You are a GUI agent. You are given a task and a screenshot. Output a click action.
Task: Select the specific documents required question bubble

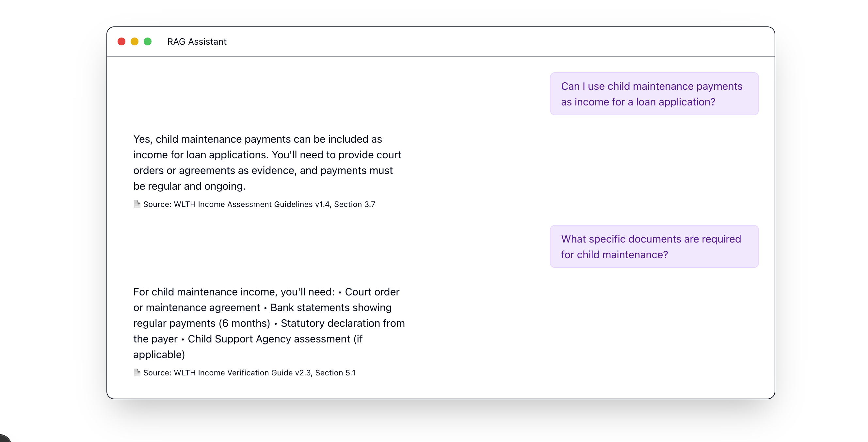pyautogui.click(x=654, y=246)
